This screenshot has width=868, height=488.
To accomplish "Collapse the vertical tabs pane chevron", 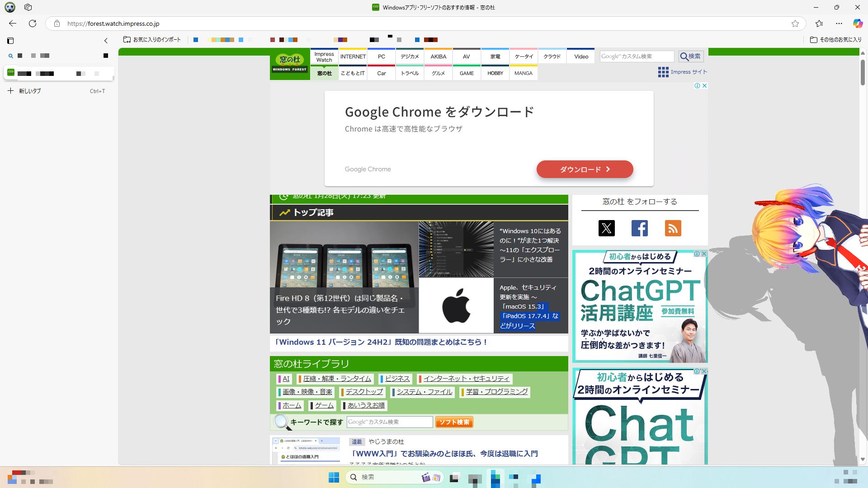I will [106, 41].
